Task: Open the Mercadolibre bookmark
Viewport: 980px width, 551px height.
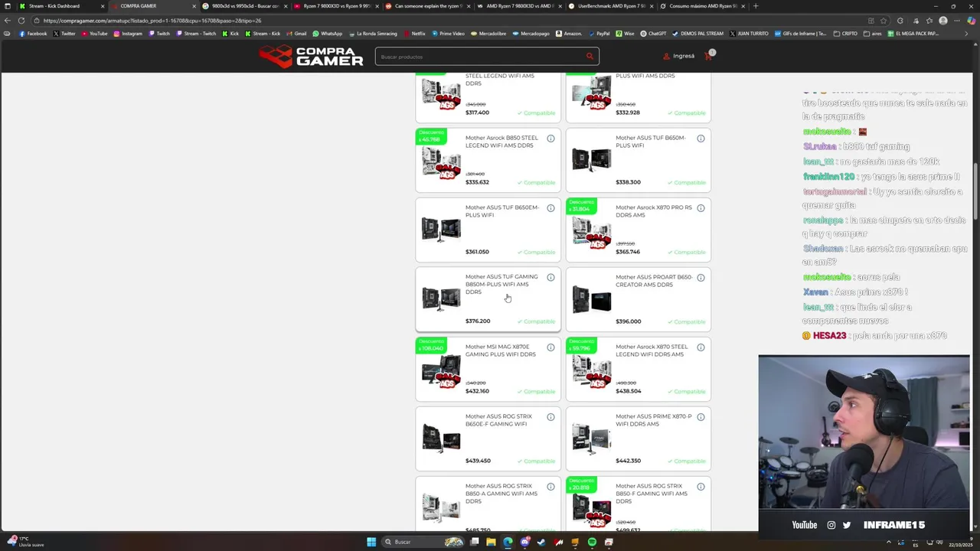Action: (489, 34)
